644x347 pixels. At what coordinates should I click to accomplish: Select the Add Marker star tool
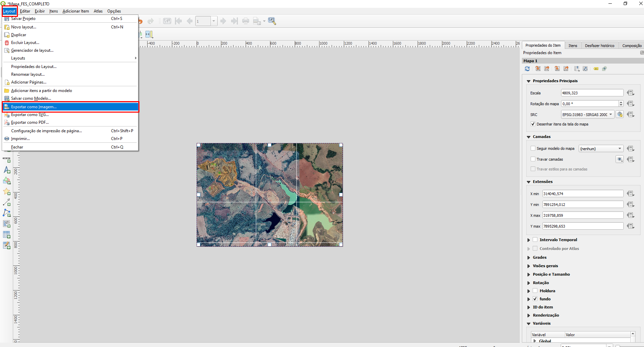pyautogui.click(x=7, y=192)
